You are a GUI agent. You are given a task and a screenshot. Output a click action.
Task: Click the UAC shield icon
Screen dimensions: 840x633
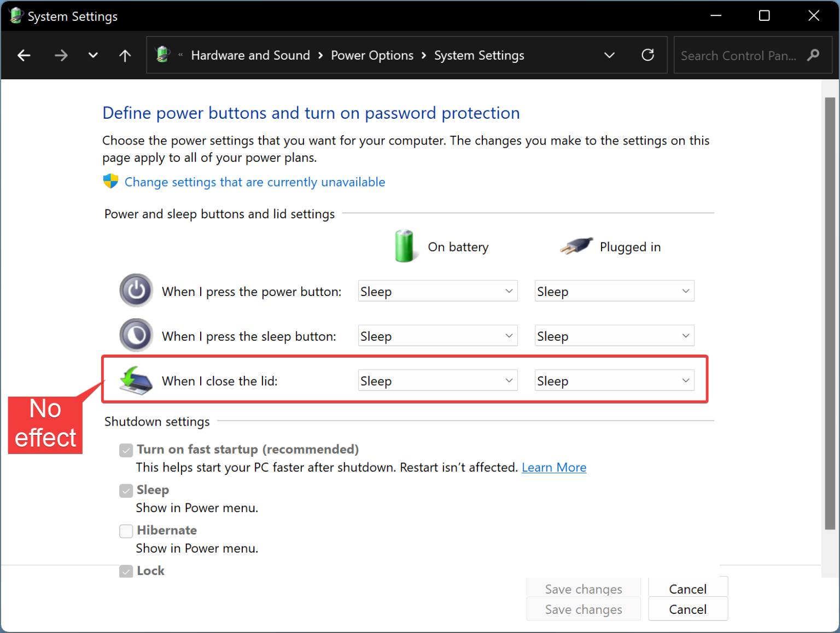(110, 182)
